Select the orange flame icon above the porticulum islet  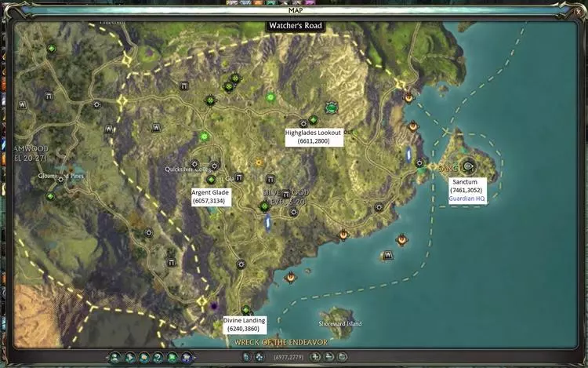coord(401,239)
